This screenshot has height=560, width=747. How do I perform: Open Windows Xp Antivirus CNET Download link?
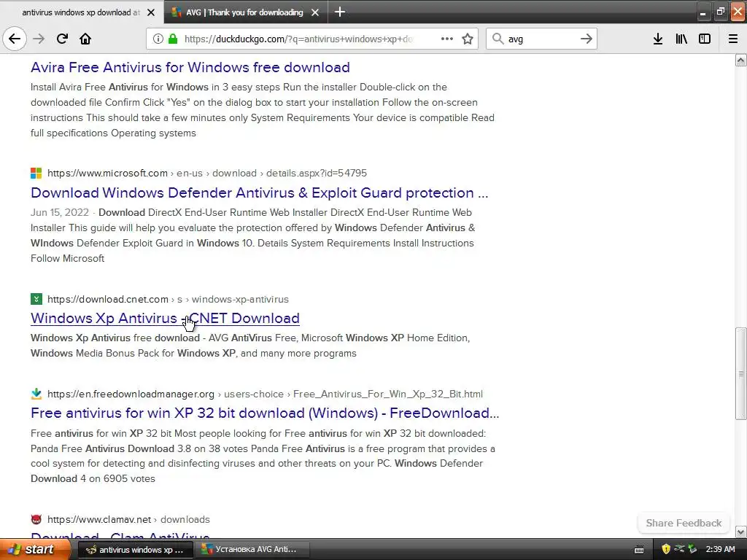(165, 318)
